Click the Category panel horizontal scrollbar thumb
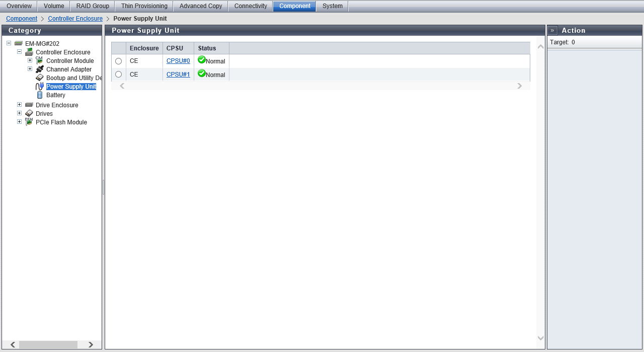Screen dimensions: 644x352 tap(48, 344)
